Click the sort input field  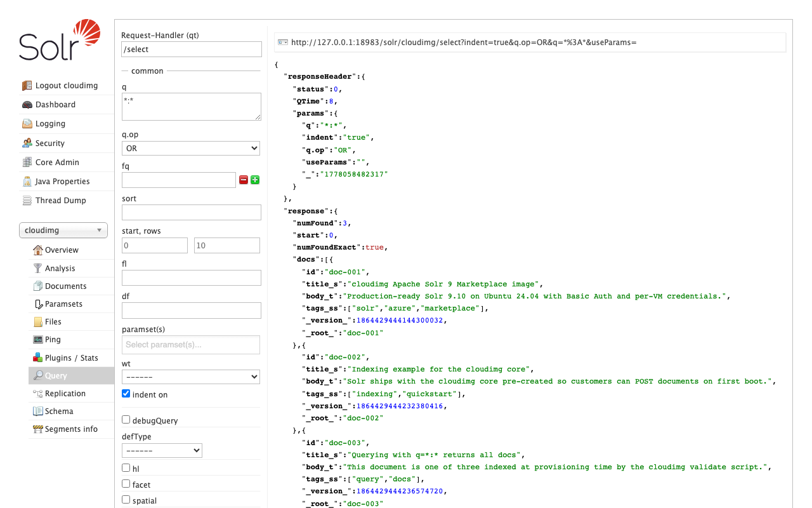point(192,212)
